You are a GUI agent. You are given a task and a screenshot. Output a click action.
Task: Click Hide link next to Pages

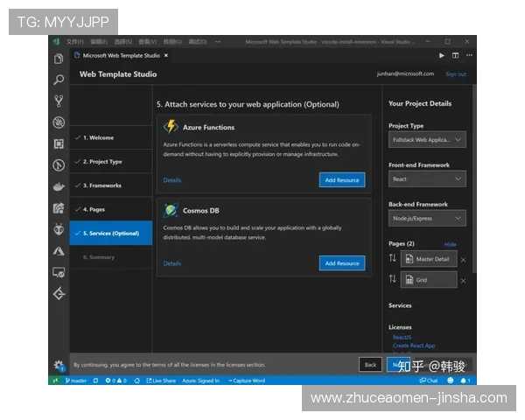pyautogui.click(x=450, y=244)
